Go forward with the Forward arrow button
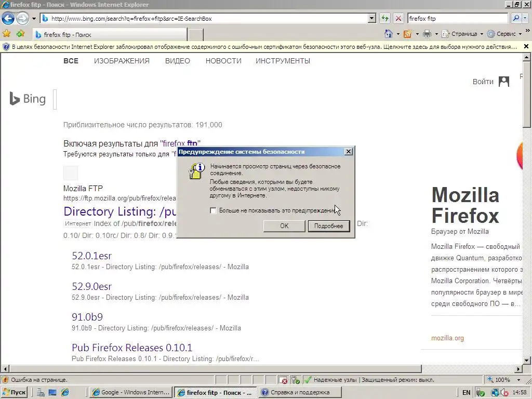 tap(23, 18)
